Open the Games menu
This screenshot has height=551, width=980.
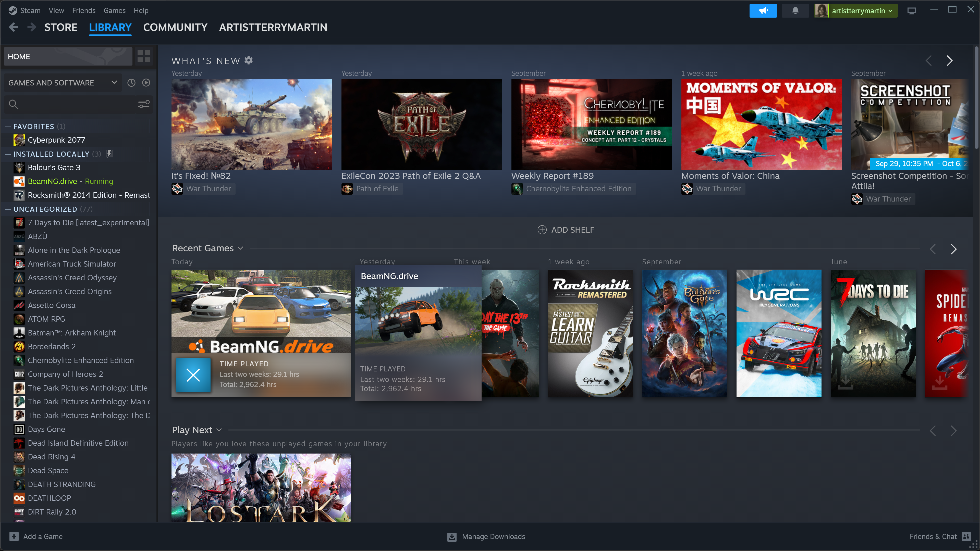pyautogui.click(x=115, y=11)
